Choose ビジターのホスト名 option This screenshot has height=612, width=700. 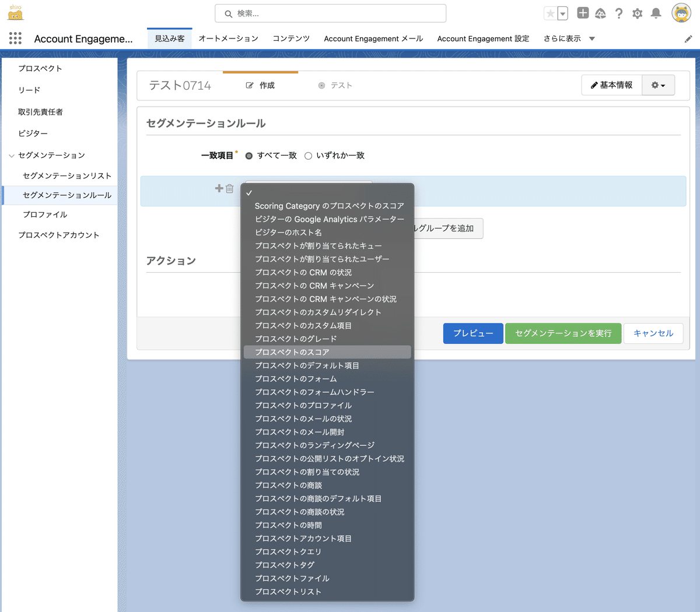pos(327,233)
